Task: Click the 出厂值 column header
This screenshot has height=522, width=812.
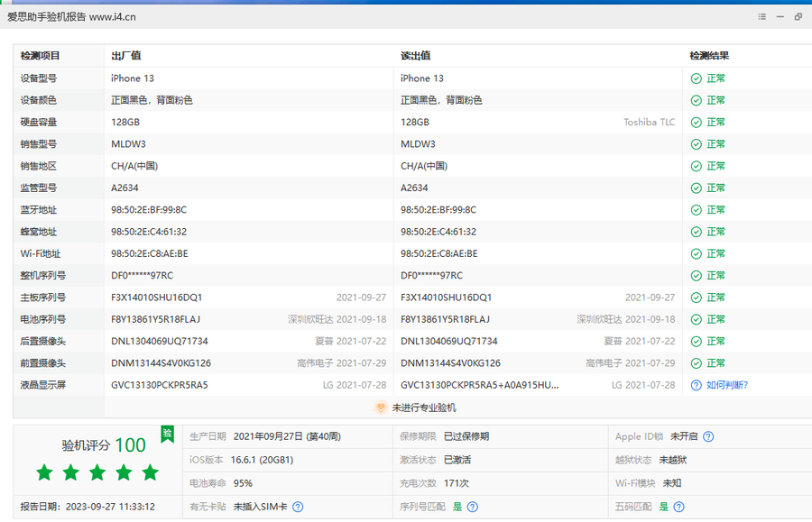Action: click(125, 56)
